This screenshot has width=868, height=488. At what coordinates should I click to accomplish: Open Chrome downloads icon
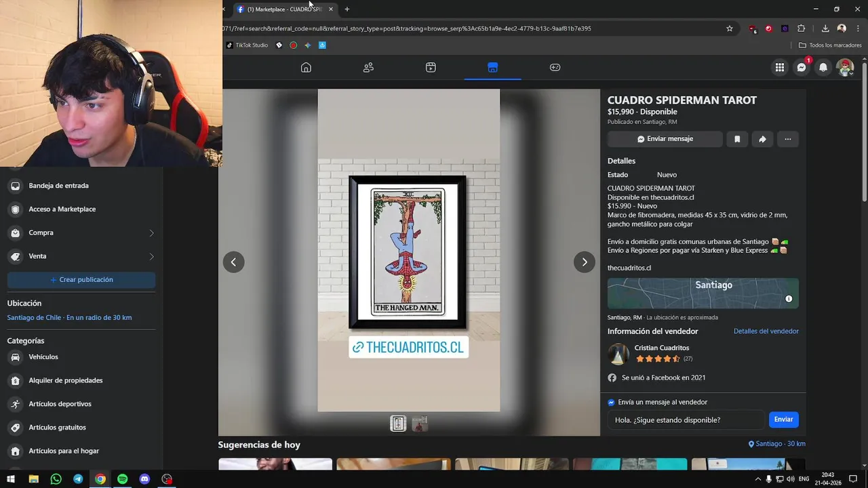coord(825,28)
